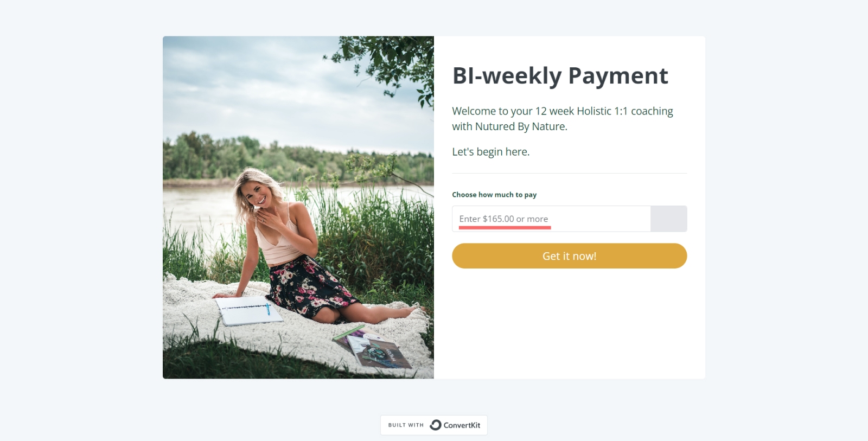The height and width of the screenshot is (441, 868).
Task: Click the 'Let's begin here.' text
Action: coord(491,152)
